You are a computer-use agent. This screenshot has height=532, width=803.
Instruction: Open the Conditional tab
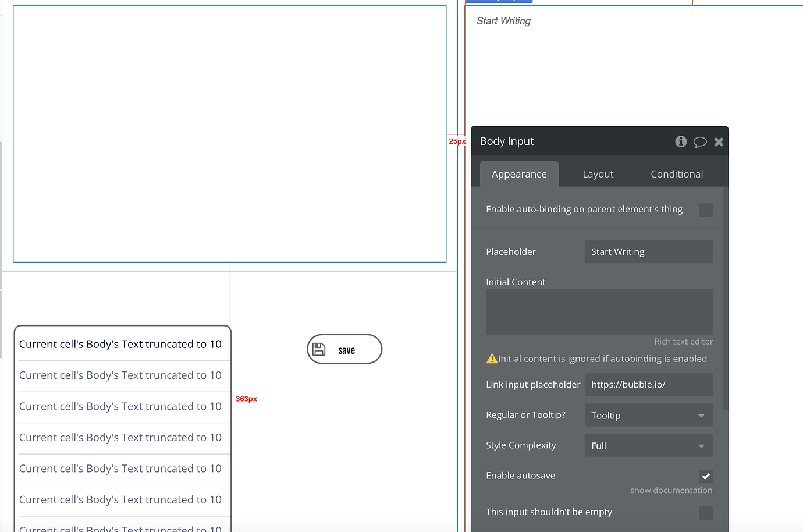(x=676, y=173)
